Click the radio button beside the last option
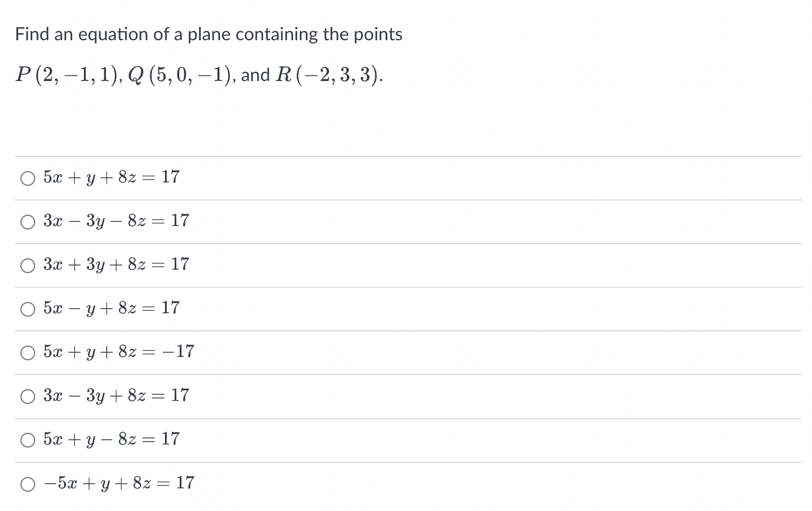 pyautogui.click(x=27, y=483)
